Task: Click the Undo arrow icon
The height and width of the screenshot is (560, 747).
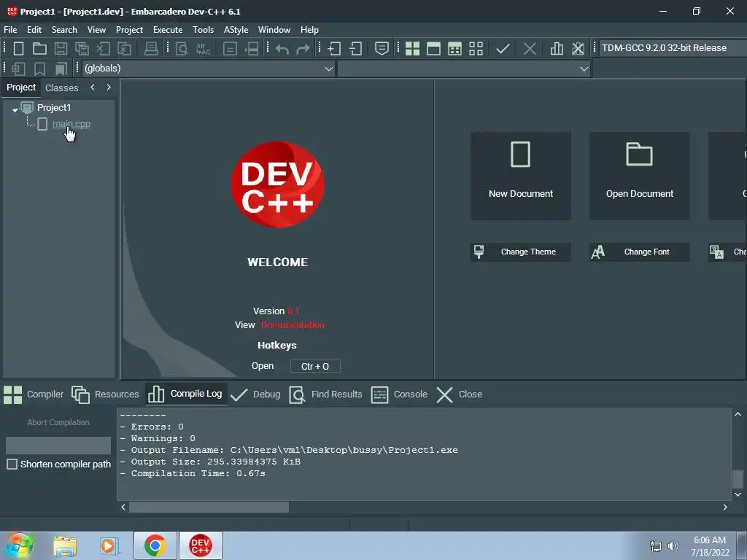Action: (x=282, y=49)
